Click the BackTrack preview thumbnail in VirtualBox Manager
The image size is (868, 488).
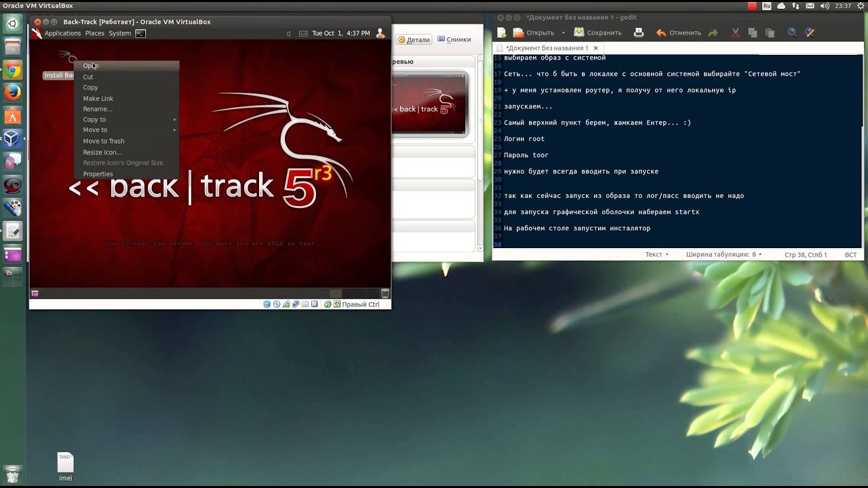tap(430, 105)
